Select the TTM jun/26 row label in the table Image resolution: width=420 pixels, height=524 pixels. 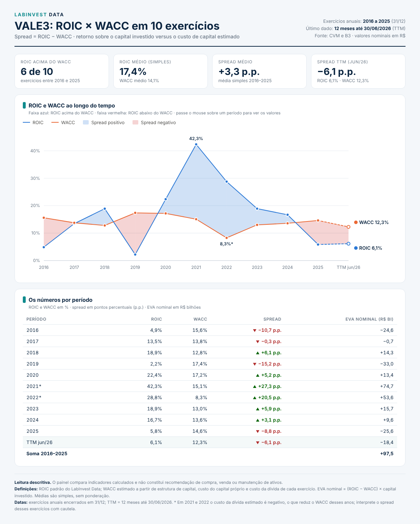click(x=39, y=443)
